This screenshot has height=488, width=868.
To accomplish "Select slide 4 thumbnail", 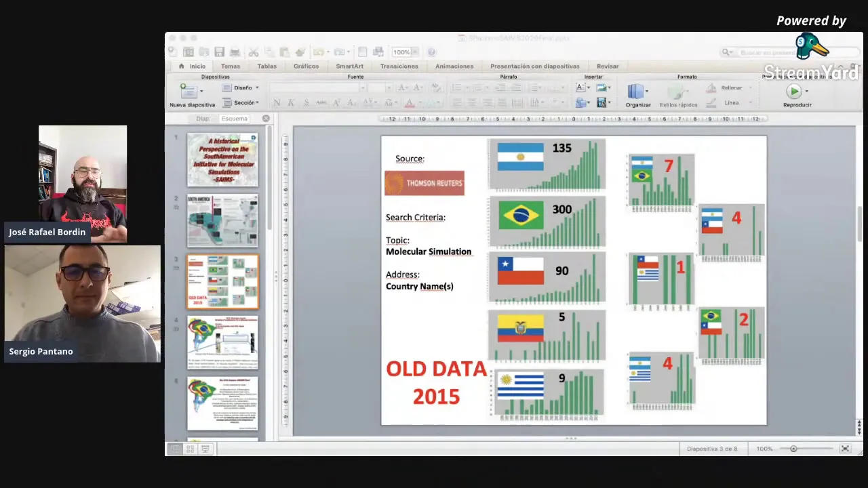I will coord(222,342).
